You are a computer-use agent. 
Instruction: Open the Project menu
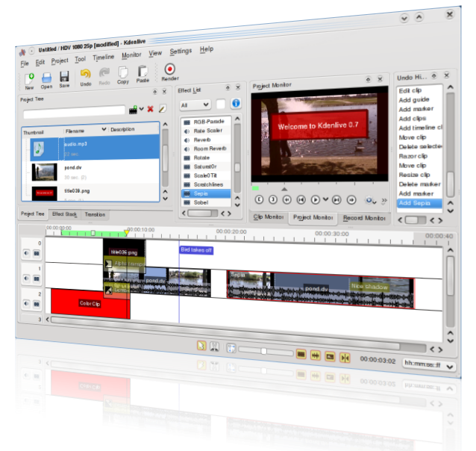(60, 60)
